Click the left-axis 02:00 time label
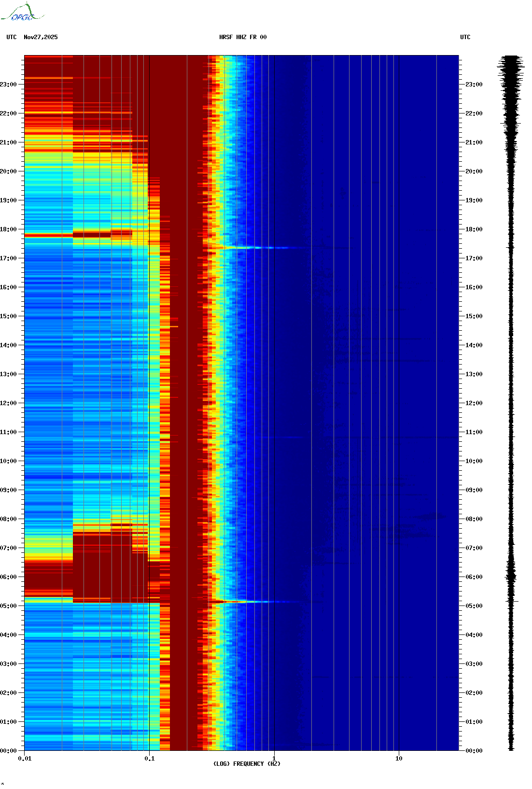The width and height of the screenshot is (532, 789). tap(8, 693)
